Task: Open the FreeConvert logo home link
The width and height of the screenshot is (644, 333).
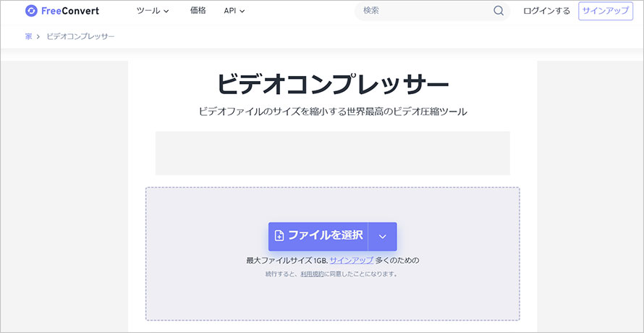Action: (x=62, y=11)
